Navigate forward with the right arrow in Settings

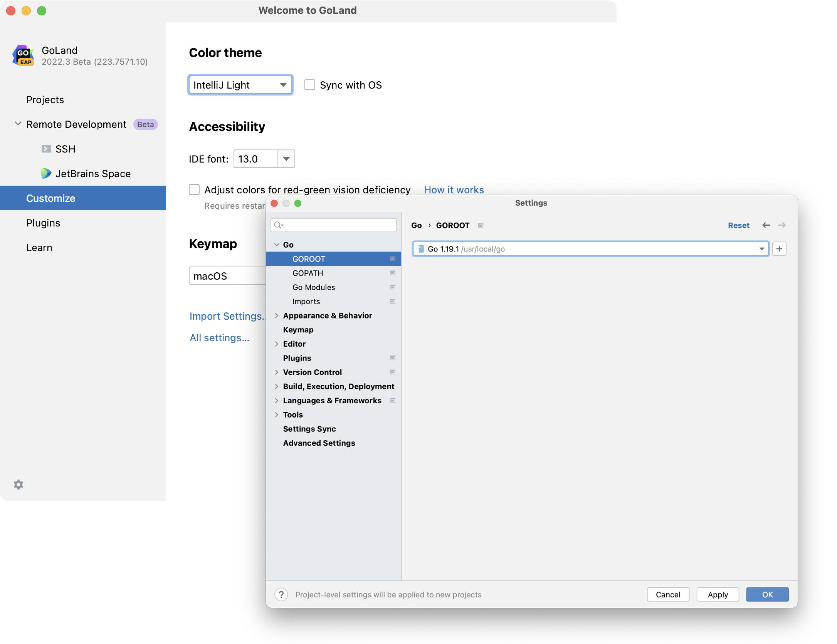click(x=782, y=225)
